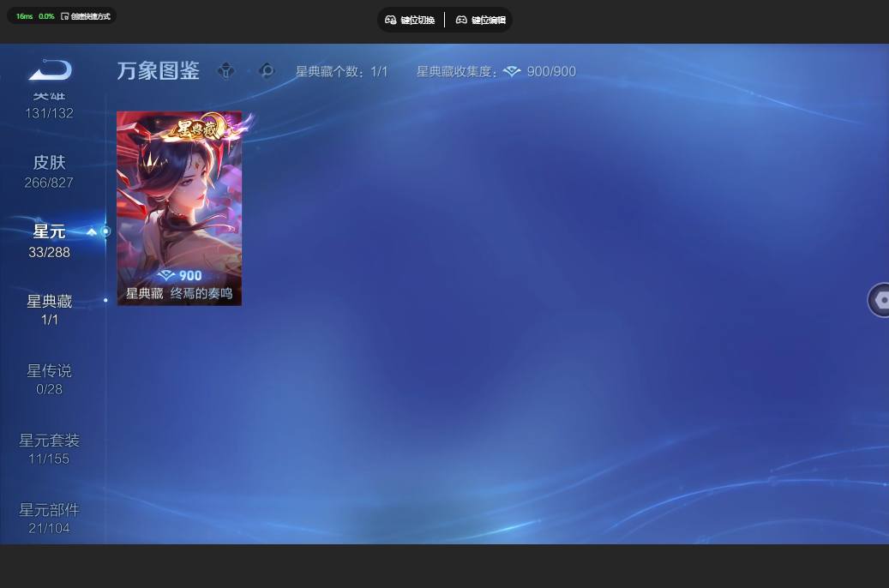Image resolution: width=889 pixels, height=588 pixels.
Task: Click the 900 collection value on card
Action: (190, 276)
